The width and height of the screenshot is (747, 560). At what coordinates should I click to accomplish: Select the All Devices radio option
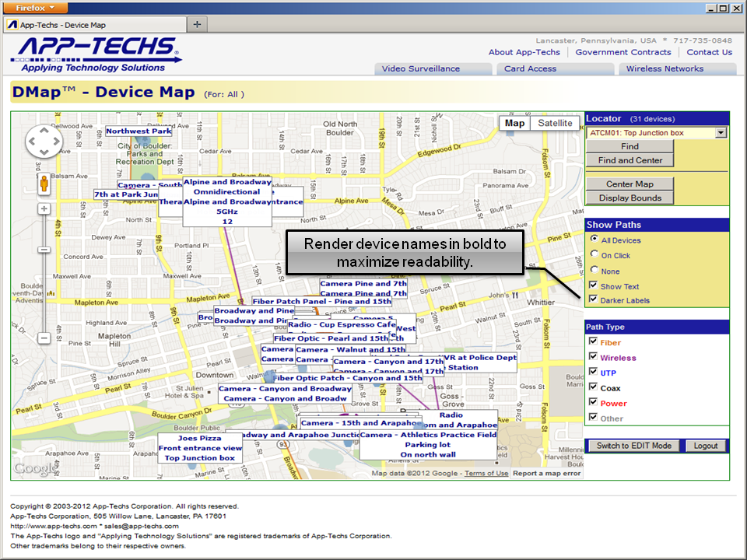[x=594, y=239]
